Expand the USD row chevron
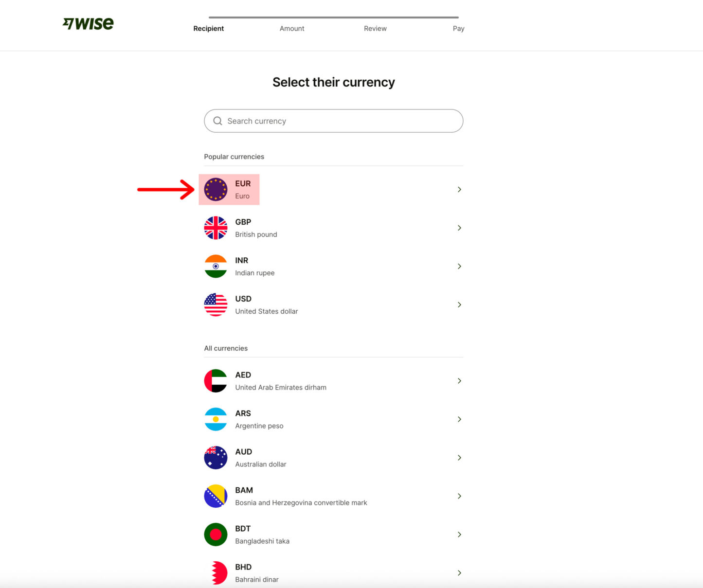 click(x=459, y=305)
